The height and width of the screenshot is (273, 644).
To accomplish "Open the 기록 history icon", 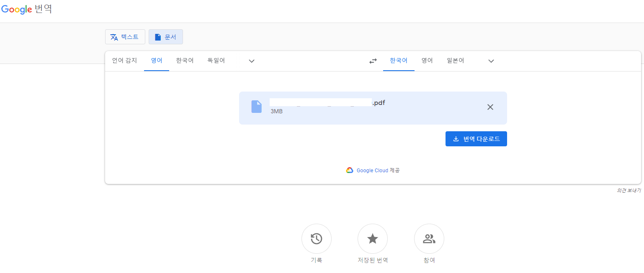I will tap(317, 239).
